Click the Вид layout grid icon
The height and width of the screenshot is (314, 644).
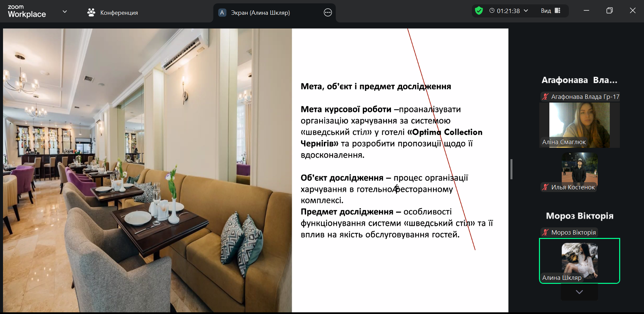tap(557, 11)
